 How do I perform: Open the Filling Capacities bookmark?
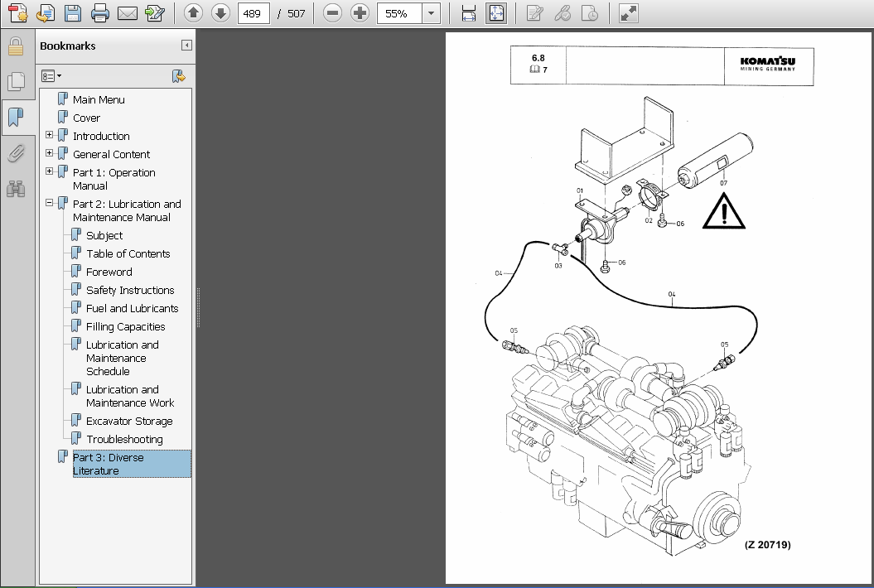125,327
